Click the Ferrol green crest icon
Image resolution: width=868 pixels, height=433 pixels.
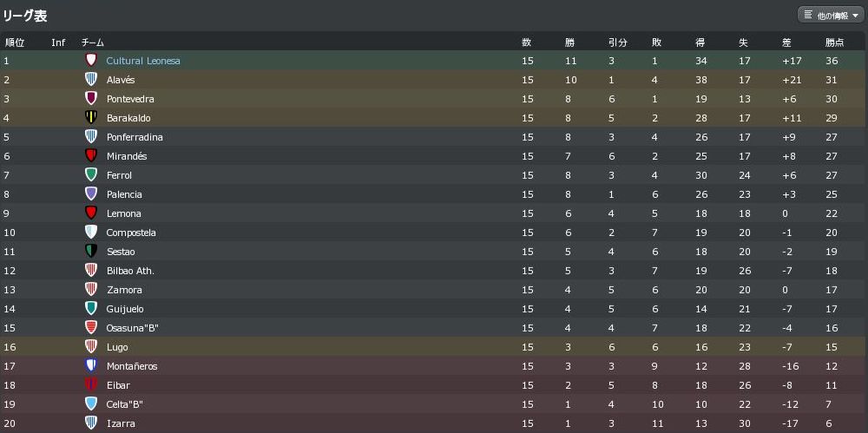point(91,175)
